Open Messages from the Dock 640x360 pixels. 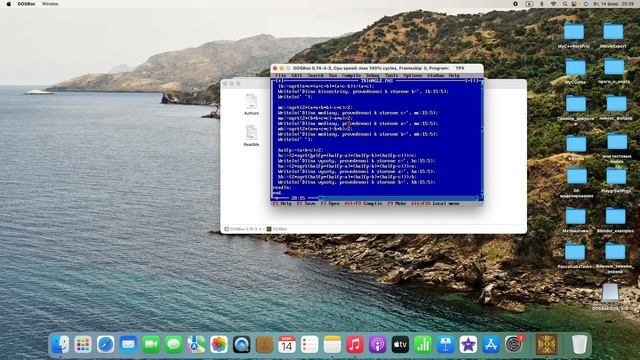click(173, 344)
